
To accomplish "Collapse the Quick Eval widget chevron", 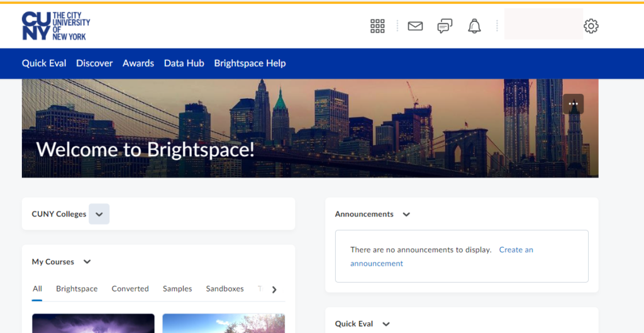I will pyautogui.click(x=386, y=324).
